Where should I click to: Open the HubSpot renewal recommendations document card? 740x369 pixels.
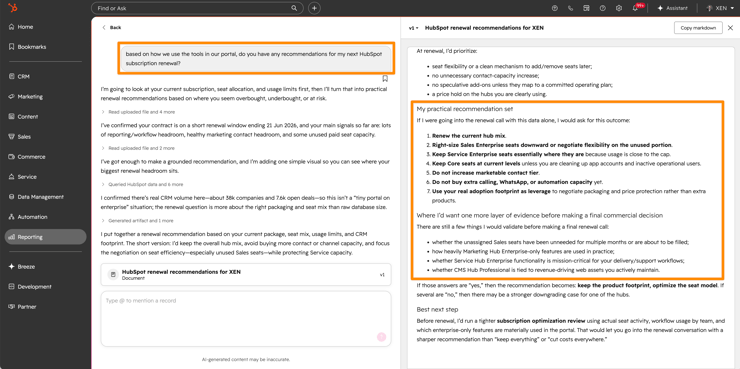pos(246,275)
